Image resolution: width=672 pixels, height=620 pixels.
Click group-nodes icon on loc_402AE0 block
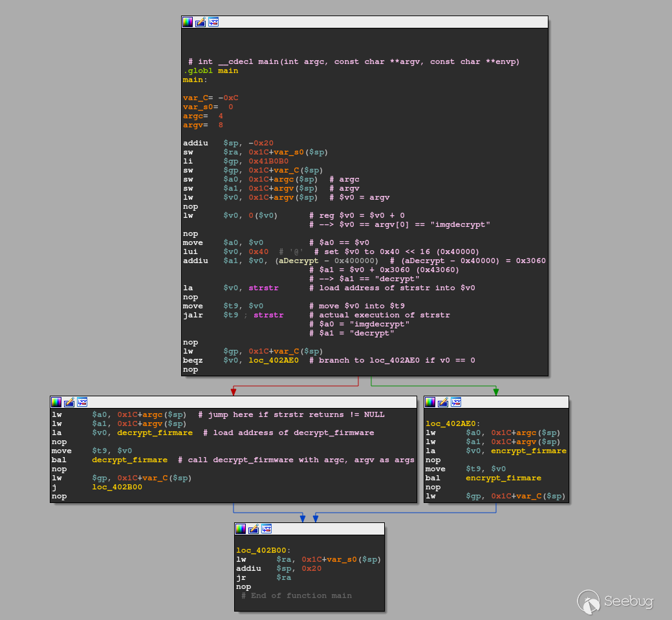tap(456, 402)
